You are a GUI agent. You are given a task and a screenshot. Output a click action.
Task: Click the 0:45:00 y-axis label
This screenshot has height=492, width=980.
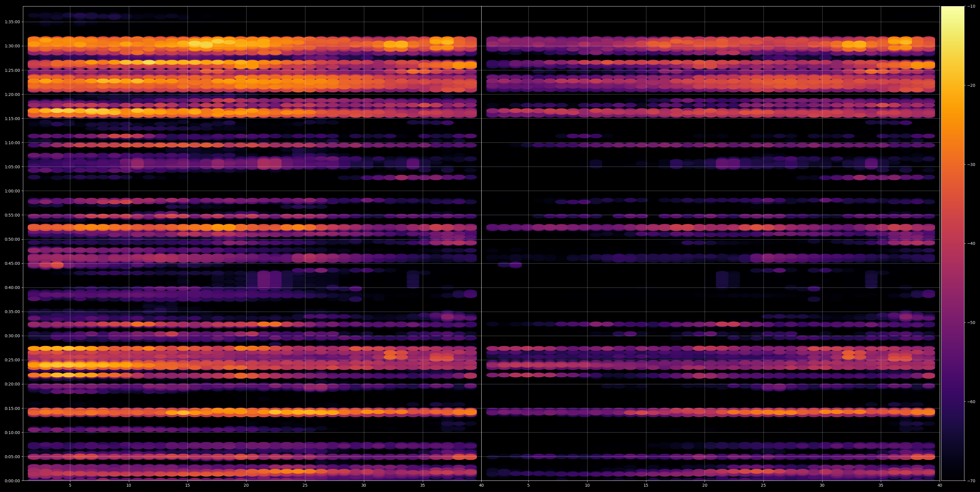pos(12,263)
